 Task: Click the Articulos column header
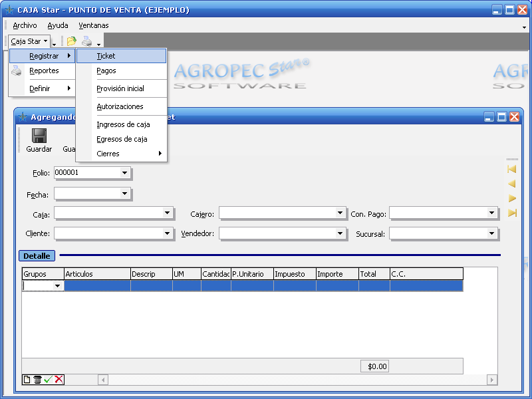[97, 274]
